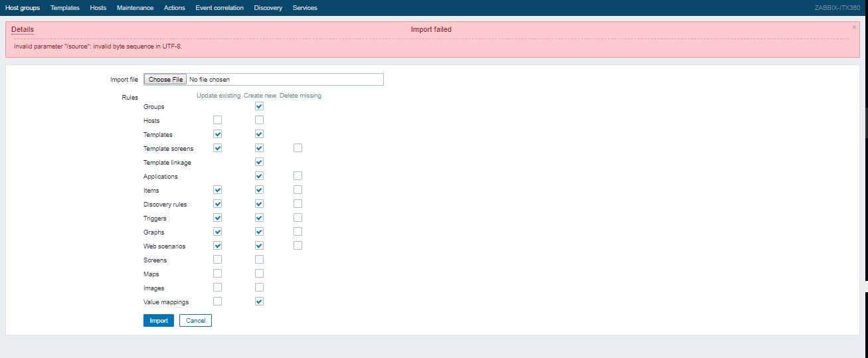This screenshot has width=868, height=358.
Task: Navigate to the Discovery menu
Action: pyautogui.click(x=268, y=8)
